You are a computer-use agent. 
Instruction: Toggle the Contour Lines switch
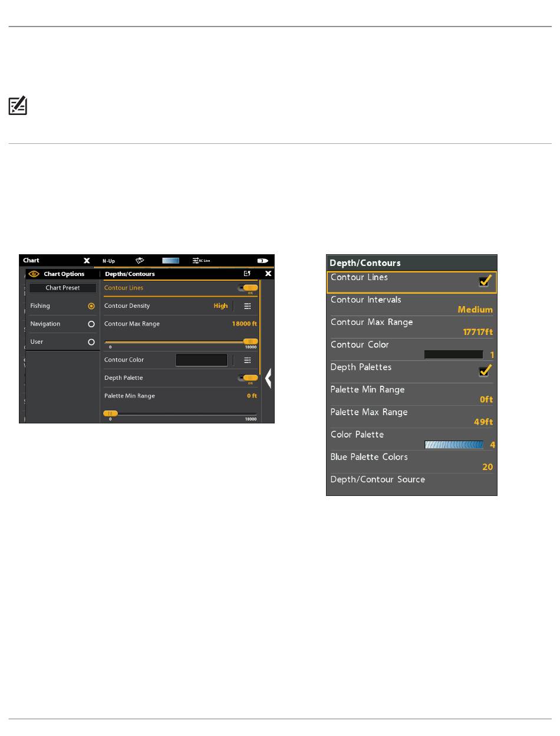[x=248, y=288]
